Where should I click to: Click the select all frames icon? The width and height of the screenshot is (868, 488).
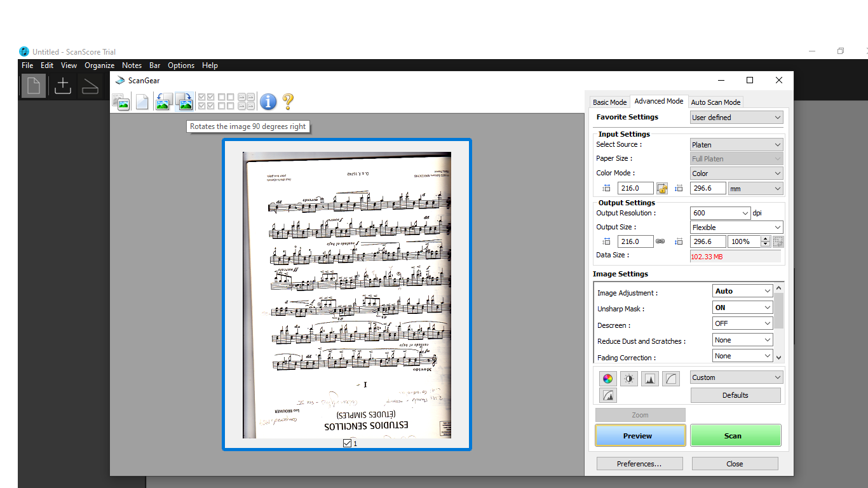pos(206,102)
